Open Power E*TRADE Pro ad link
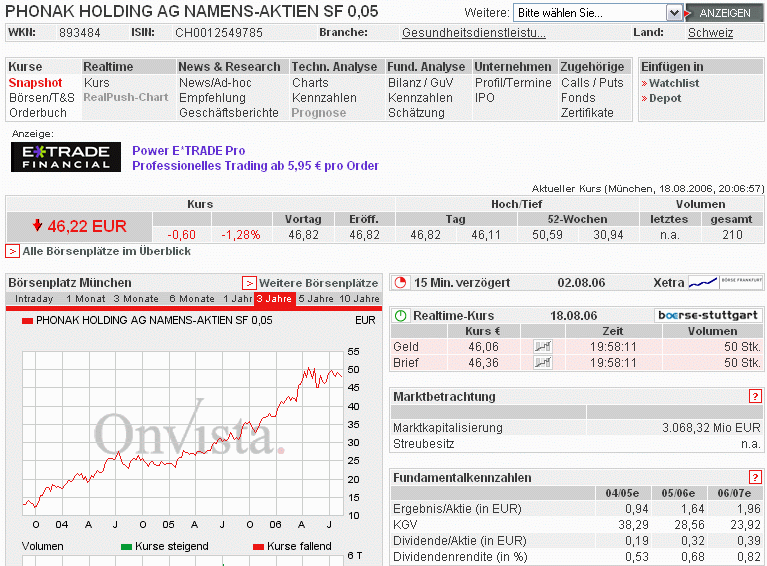This screenshot has width=767, height=566. (x=188, y=151)
